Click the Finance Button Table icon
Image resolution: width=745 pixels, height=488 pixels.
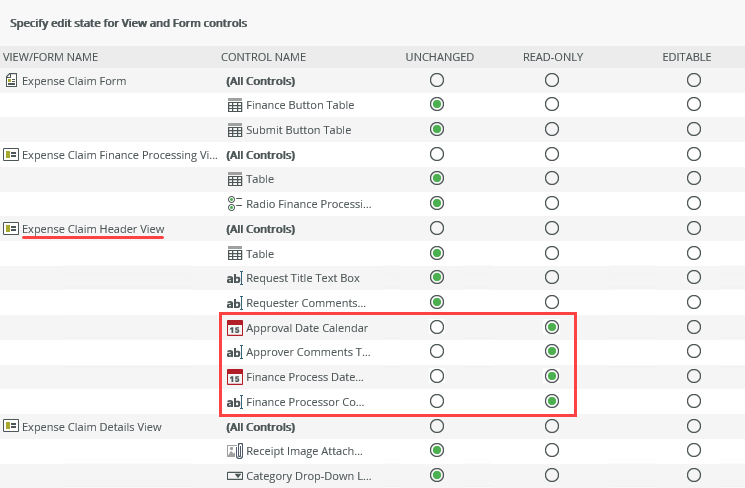235,105
